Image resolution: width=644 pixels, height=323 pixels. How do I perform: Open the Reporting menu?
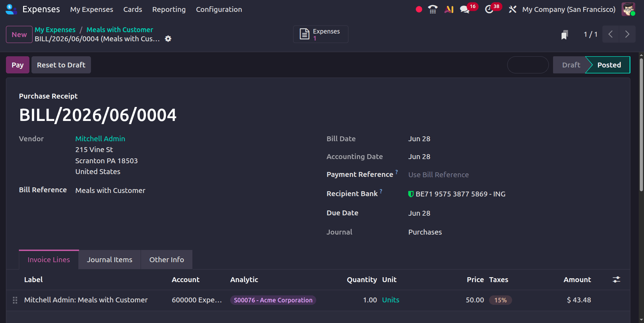[x=169, y=9]
